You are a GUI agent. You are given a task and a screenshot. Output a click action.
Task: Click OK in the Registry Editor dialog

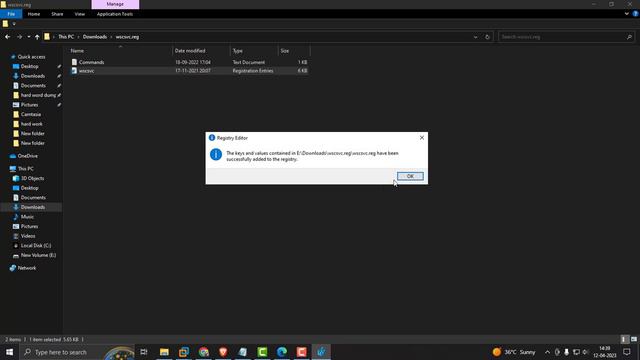(410, 176)
